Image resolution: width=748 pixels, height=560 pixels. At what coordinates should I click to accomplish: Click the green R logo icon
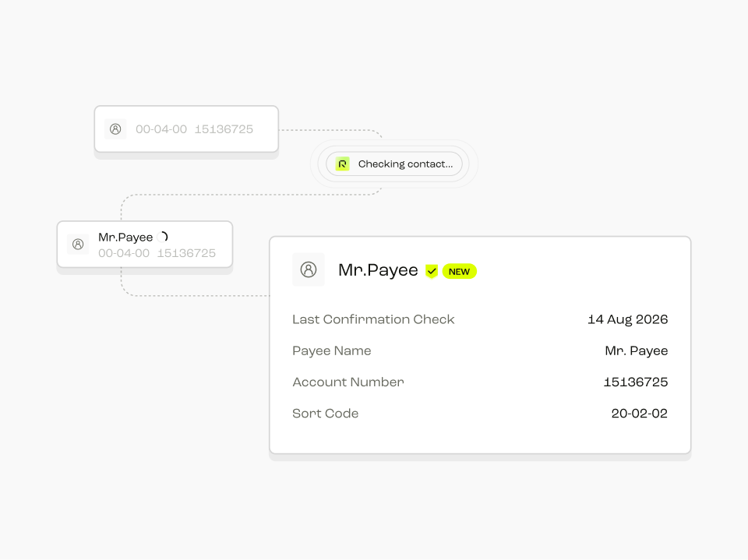point(343,164)
